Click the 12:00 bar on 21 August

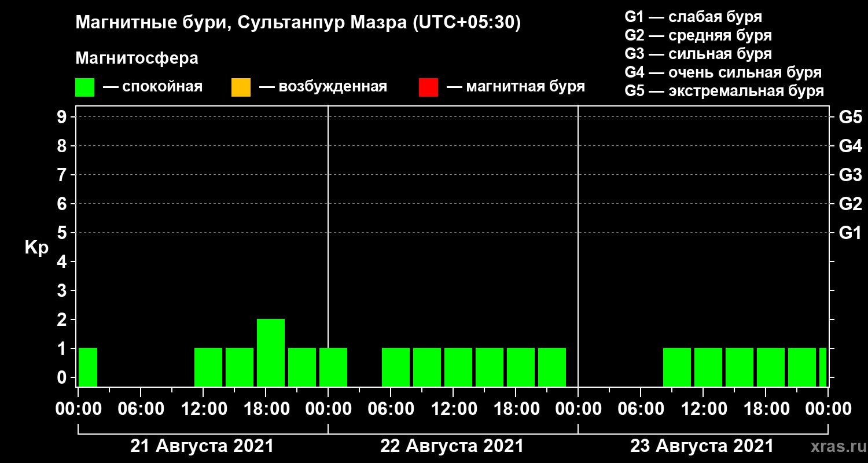coord(208,367)
